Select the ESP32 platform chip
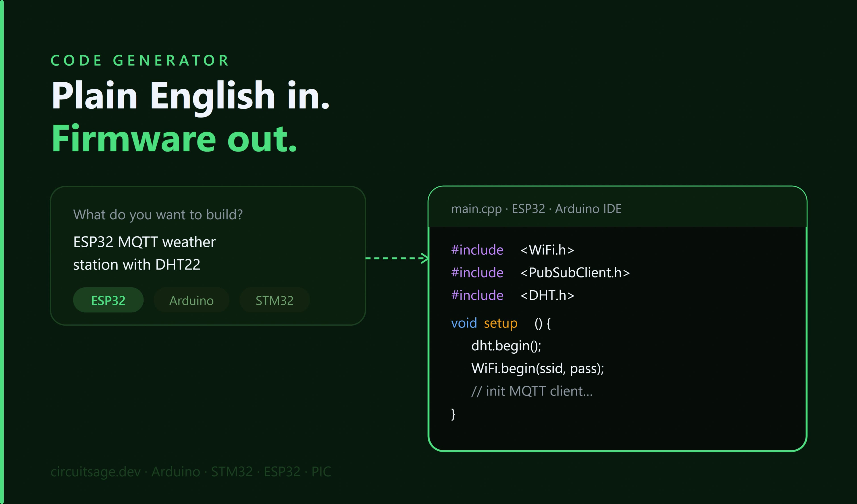The image size is (857, 504). (x=108, y=300)
